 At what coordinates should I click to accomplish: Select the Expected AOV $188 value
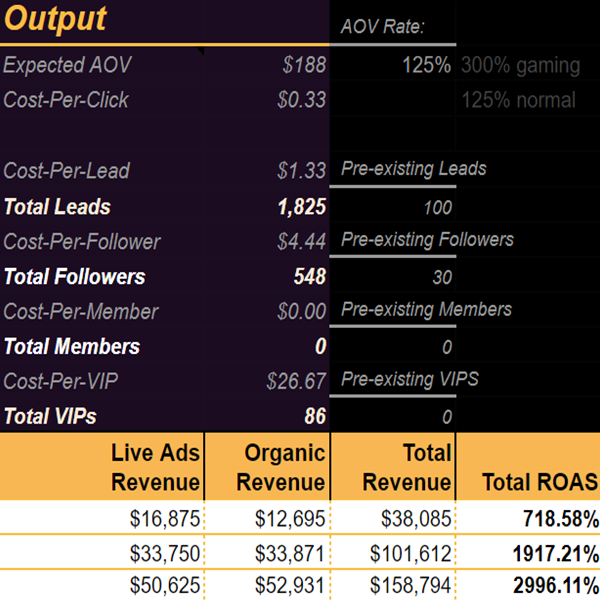click(303, 66)
